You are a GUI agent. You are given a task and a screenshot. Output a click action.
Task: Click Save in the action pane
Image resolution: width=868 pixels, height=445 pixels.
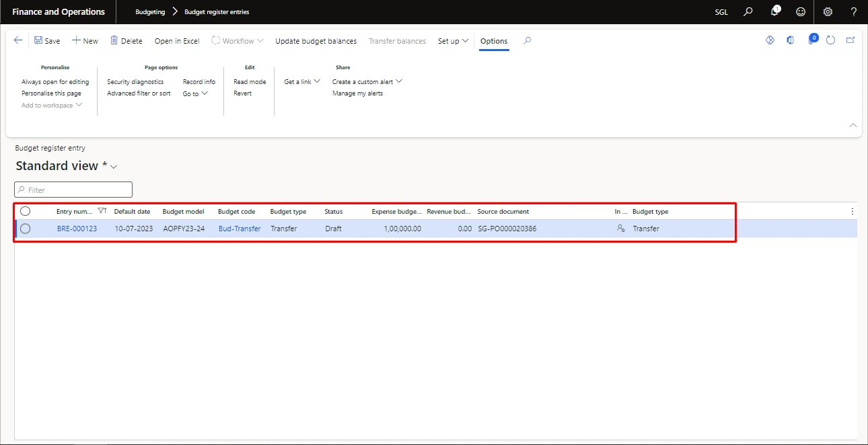pos(47,40)
